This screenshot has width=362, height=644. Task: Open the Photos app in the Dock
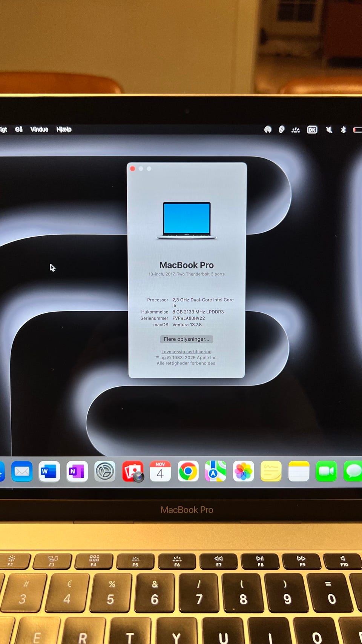coord(243,471)
